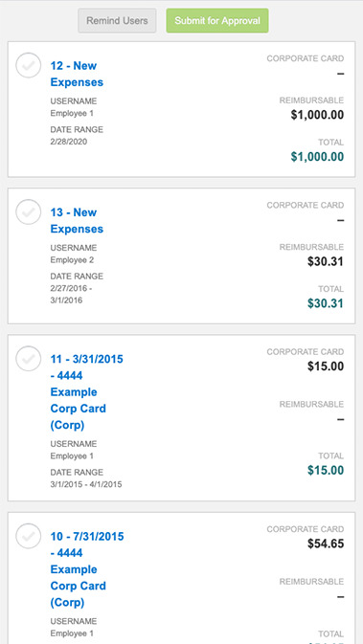Image resolution: width=363 pixels, height=644 pixels.
Task: Toggle checkmark for report 11
Action: coord(29,359)
